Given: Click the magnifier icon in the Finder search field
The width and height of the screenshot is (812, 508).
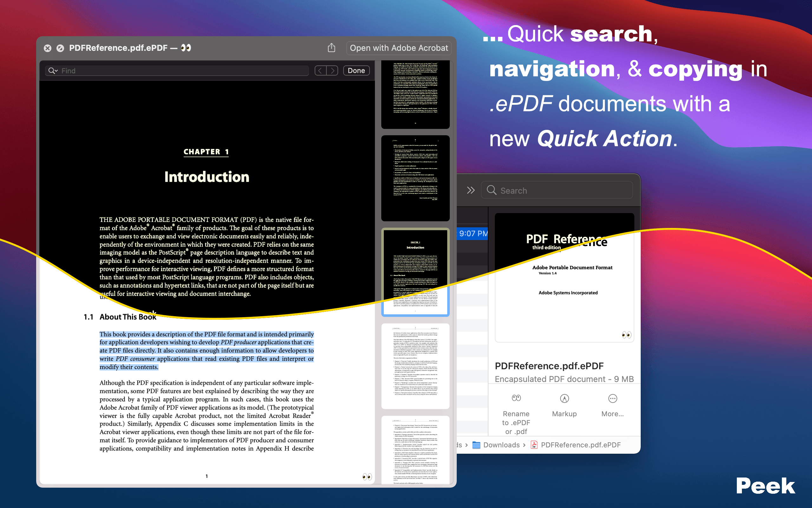Looking at the screenshot, I should 492,190.
